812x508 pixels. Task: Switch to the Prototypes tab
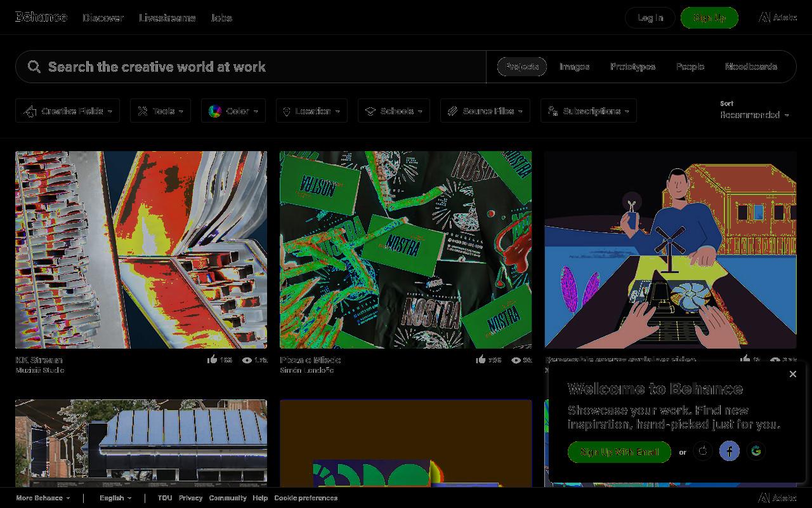click(x=632, y=67)
